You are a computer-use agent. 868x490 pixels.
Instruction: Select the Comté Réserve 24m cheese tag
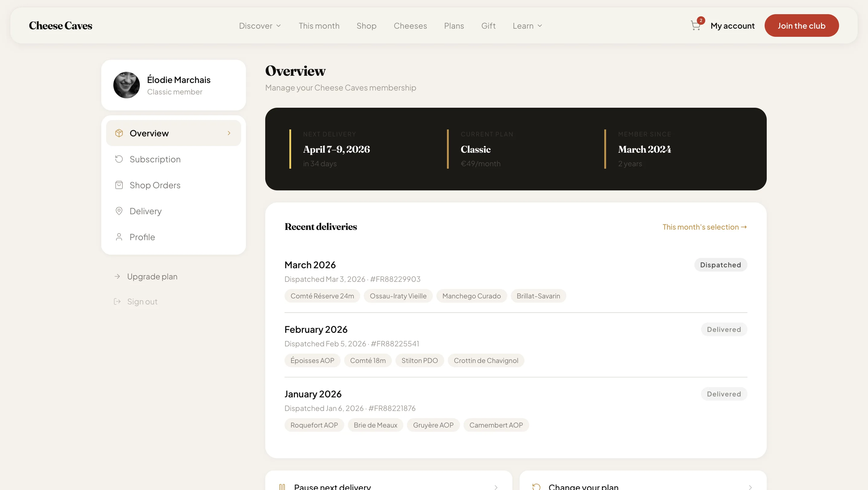click(x=322, y=296)
